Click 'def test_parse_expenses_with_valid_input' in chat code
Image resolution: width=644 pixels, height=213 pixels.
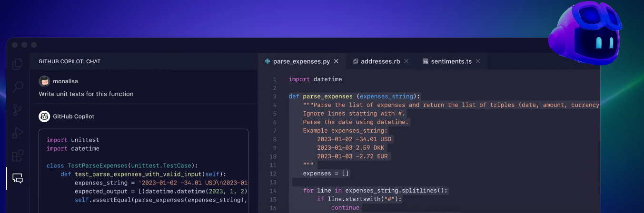[x=143, y=174]
